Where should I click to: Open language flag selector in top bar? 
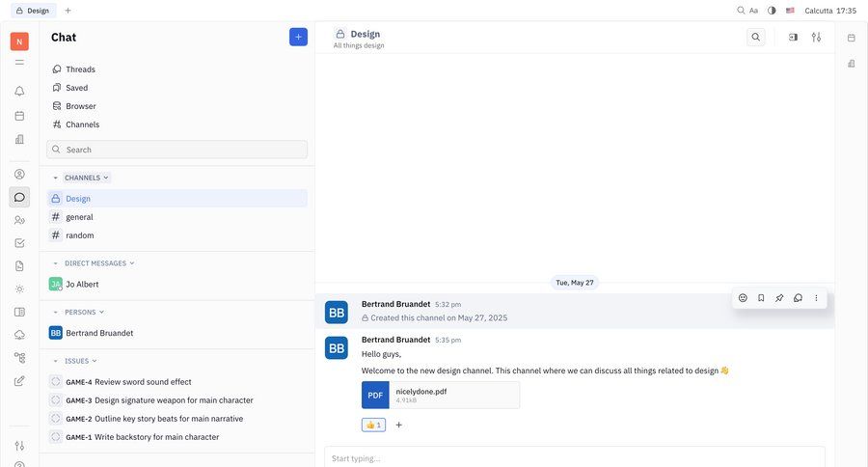click(x=790, y=11)
